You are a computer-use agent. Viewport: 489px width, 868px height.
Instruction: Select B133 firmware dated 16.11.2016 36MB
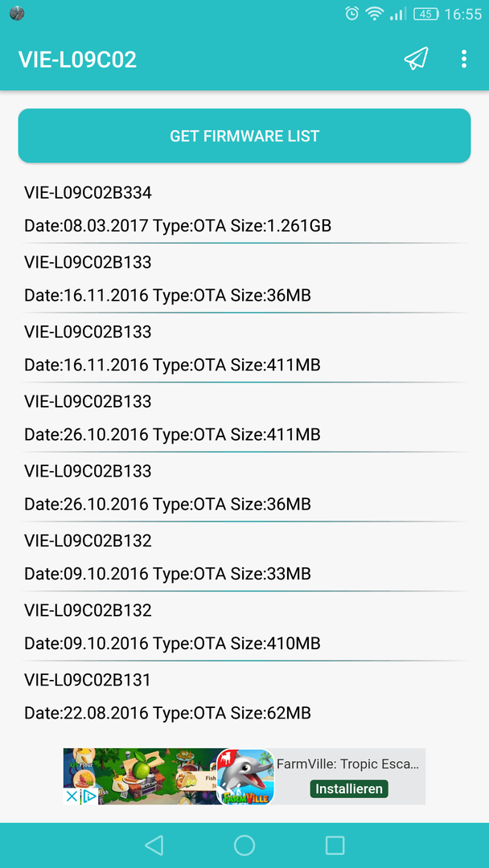click(244, 278)
